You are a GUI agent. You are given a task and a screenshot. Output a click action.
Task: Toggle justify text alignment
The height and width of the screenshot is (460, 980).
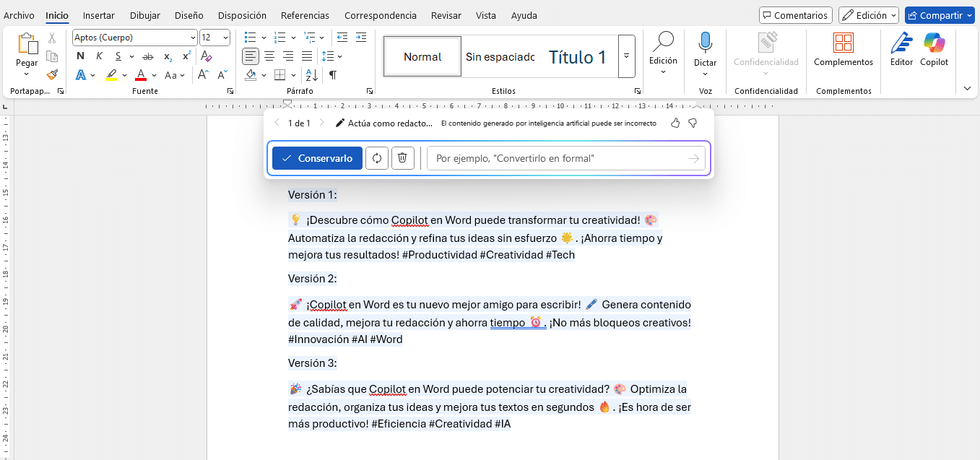[307, 56]
